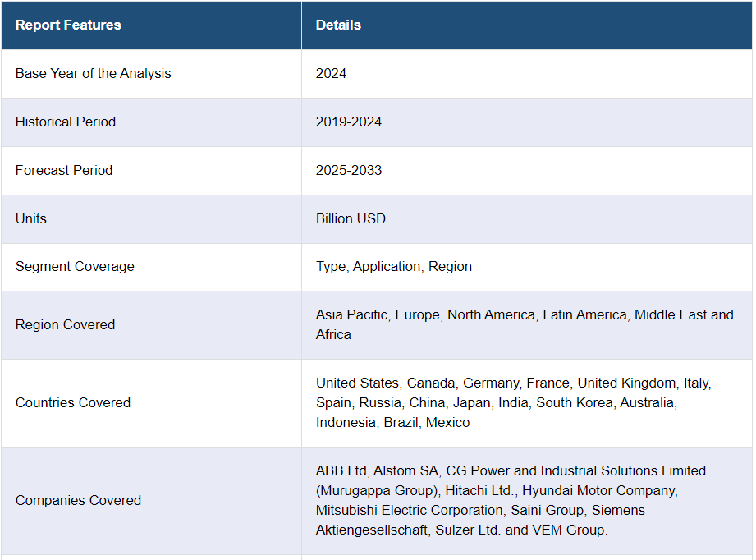Click the Type, Application, Region text
756x560 pixels.
394,266
